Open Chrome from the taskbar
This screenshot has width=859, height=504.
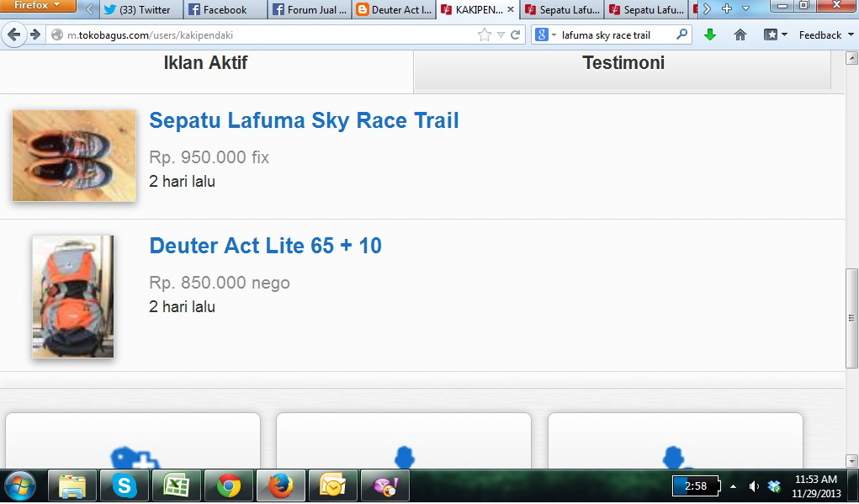click(x=229, y=486)
